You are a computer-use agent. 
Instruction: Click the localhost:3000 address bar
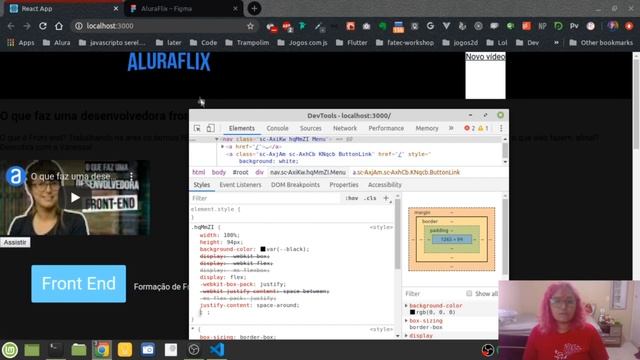pos(164,26)
